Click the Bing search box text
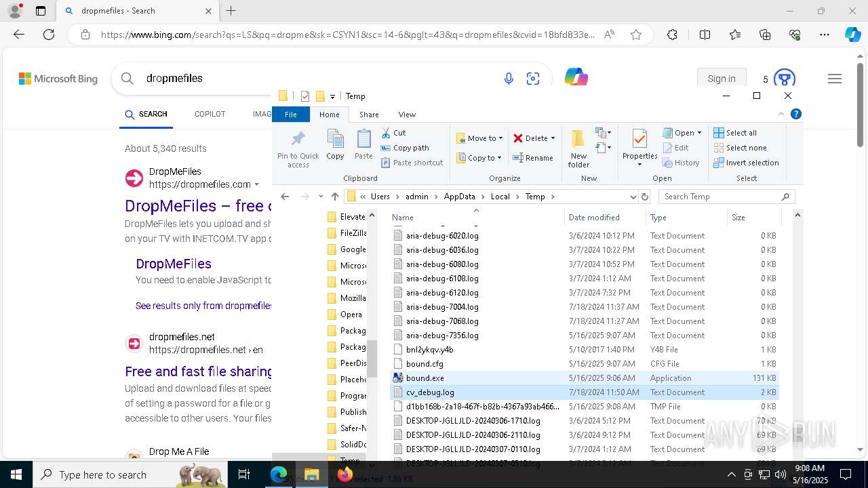 pyautogui.click(x=174, y=78)
